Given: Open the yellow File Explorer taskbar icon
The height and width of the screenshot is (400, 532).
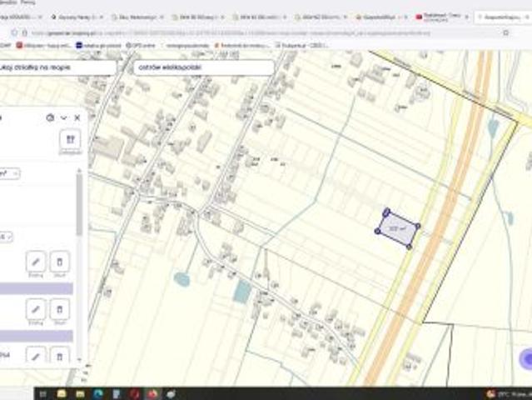Looking at the screenshot, I should pyautogui.click(x=62, y=394).
